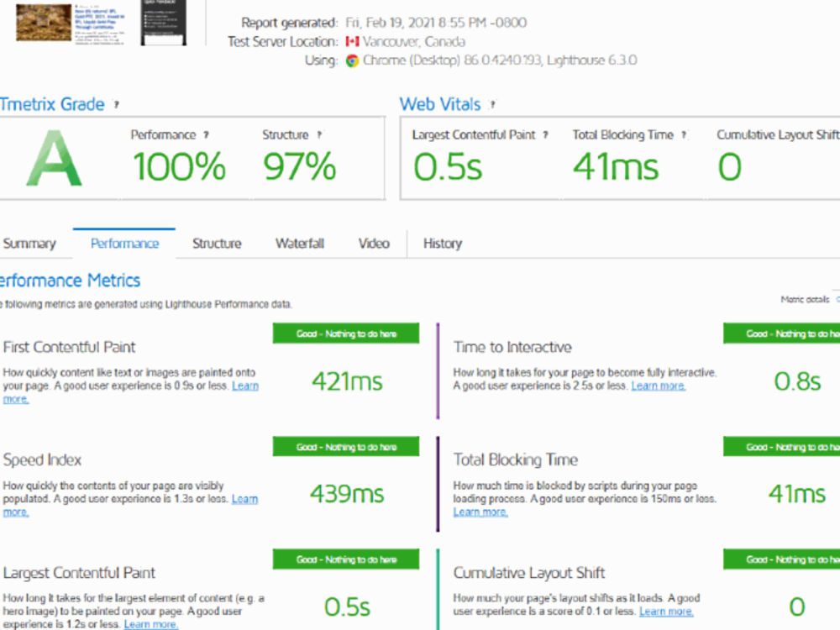This screenshot has width=840, height=630.
Task: Click the help icon next to Web Vitals
Action: coord(493,104)
